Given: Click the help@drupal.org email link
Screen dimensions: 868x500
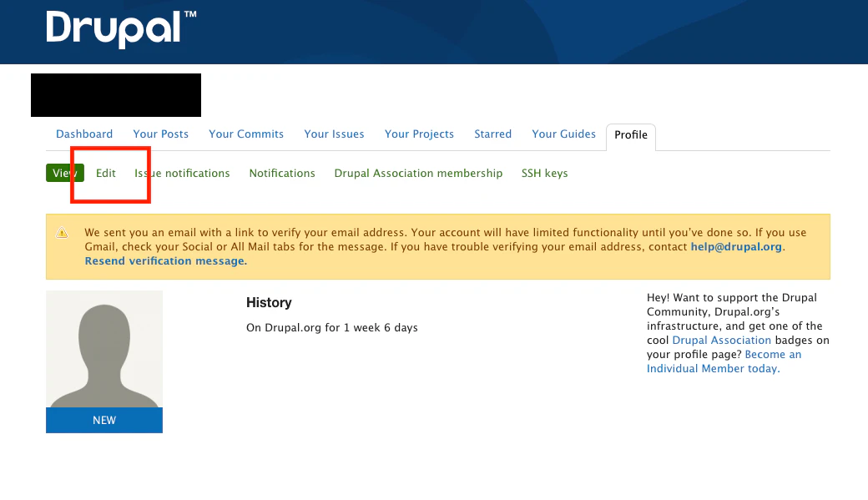Looking at the screenshot, I should tap(736, 247).
